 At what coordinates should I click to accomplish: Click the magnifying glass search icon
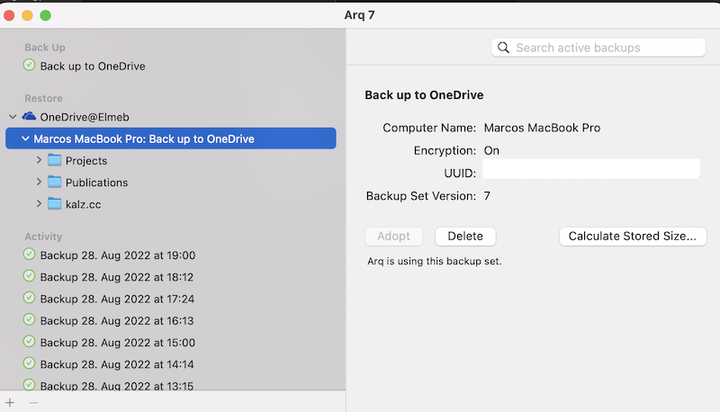503,48
